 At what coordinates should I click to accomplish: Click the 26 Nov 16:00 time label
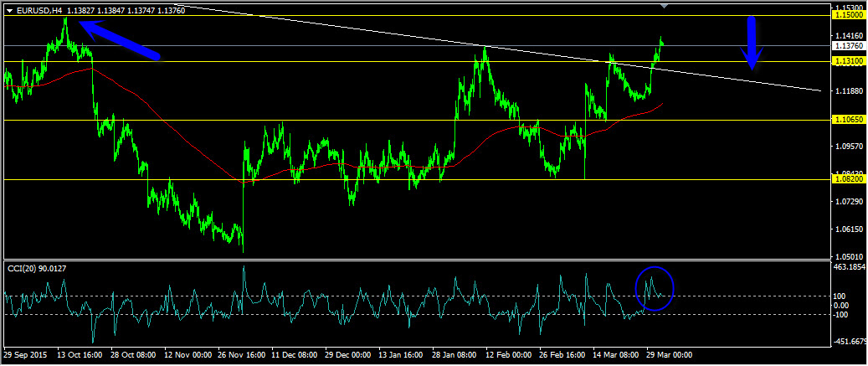click(x=241, y=354)
